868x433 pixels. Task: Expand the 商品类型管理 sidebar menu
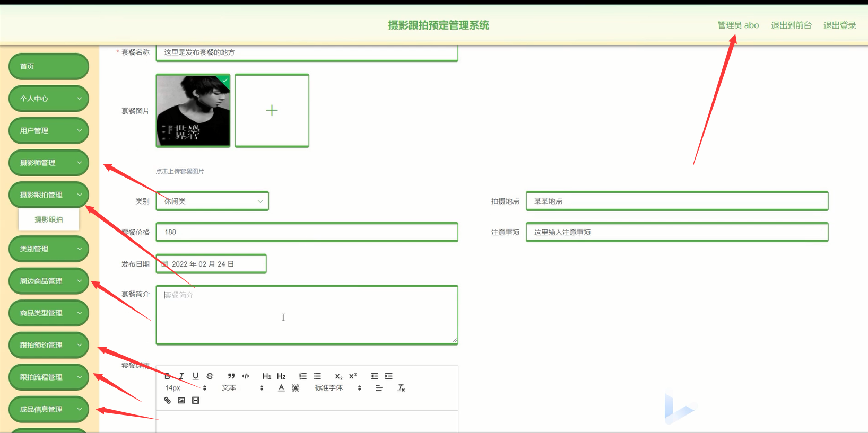coord(49,313)
